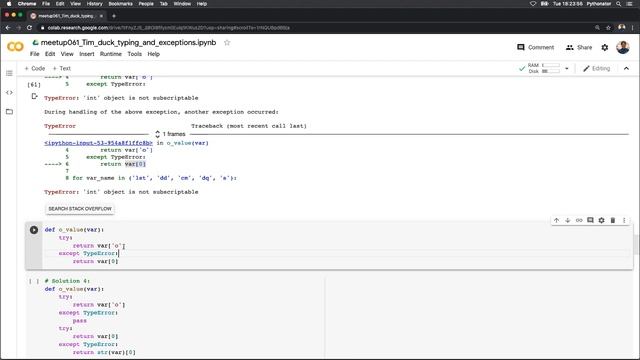Delete the cell with trash icon
The height and width of the screenshot is (360, 640).
coord(613,220)
